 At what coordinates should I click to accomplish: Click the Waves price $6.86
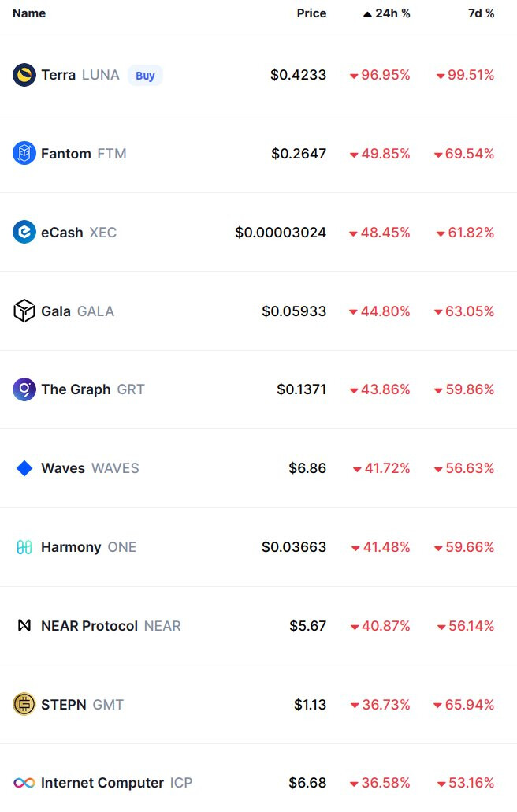pos(307,468)
